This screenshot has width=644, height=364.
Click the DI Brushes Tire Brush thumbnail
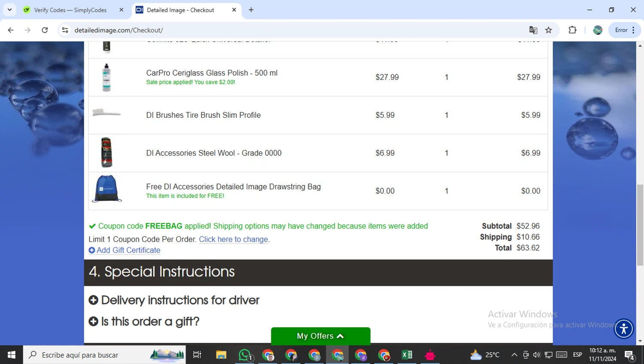106,113
